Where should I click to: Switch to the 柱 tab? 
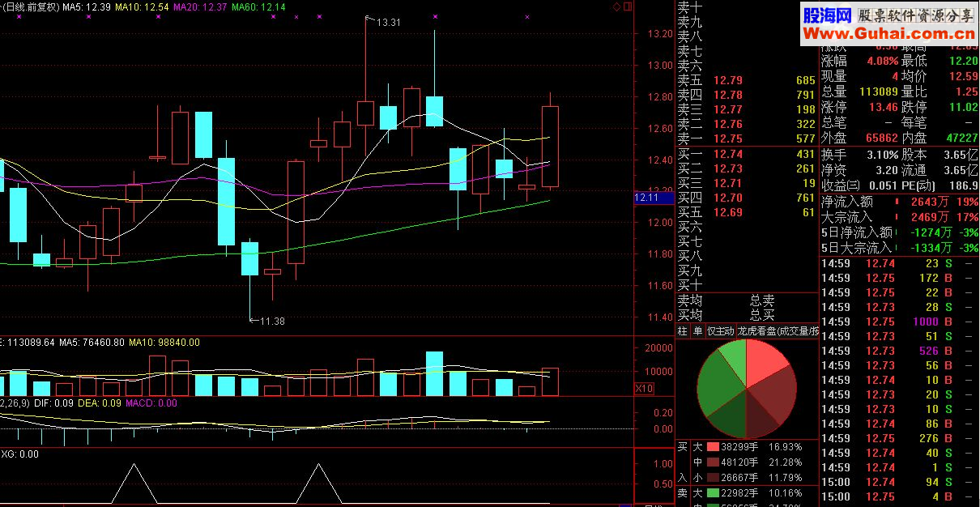point(682,330)
